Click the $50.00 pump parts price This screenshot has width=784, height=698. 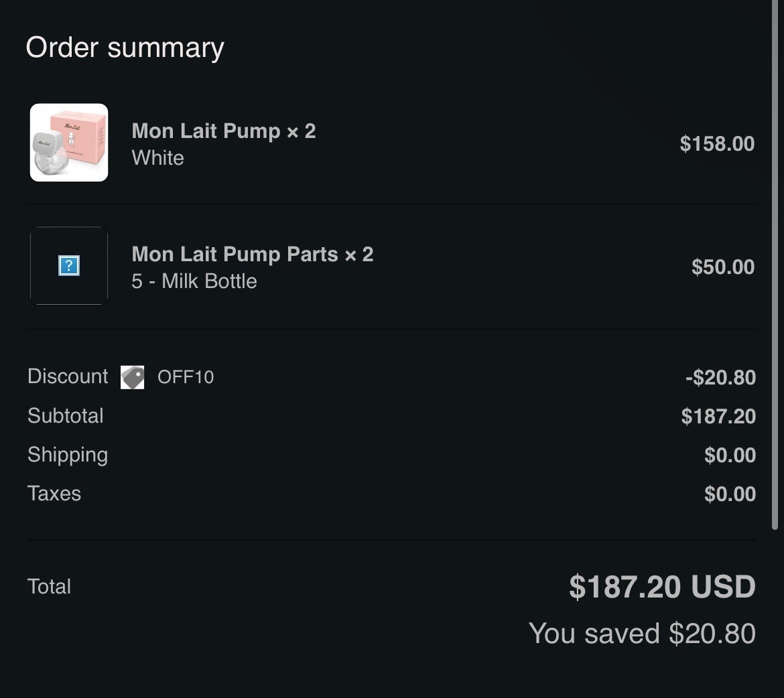[723, 267]
